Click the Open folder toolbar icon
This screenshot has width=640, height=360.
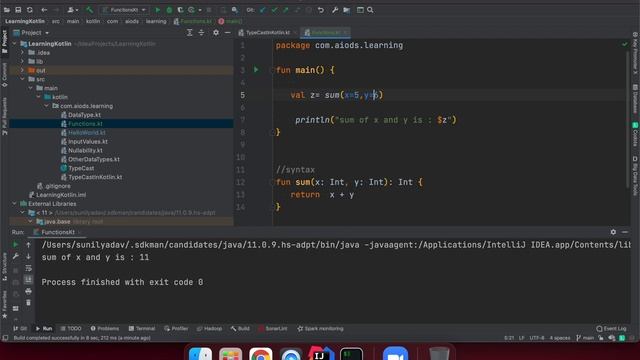[7, 10]
